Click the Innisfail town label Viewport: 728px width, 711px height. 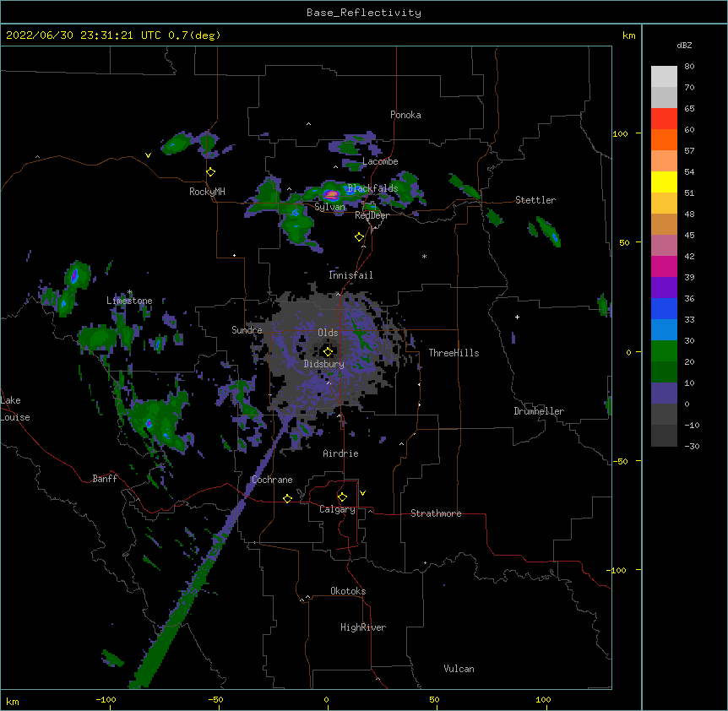(350, 275)
